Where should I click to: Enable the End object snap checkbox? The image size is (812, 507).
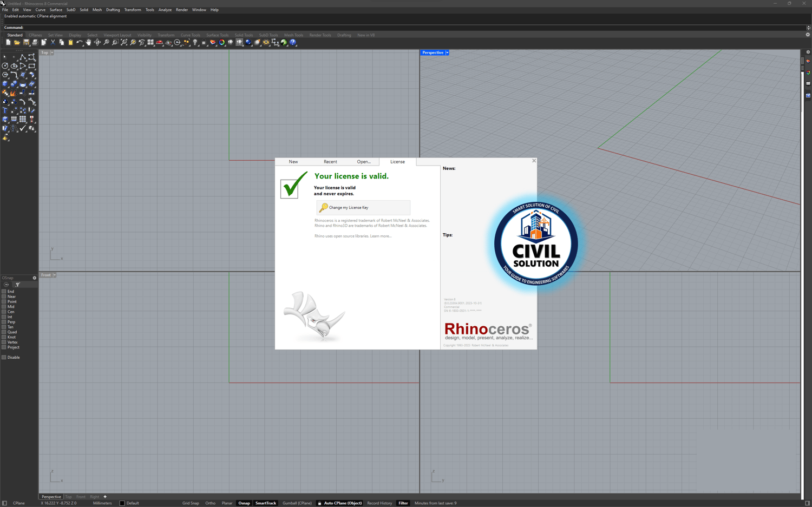[x=4, y=292]
